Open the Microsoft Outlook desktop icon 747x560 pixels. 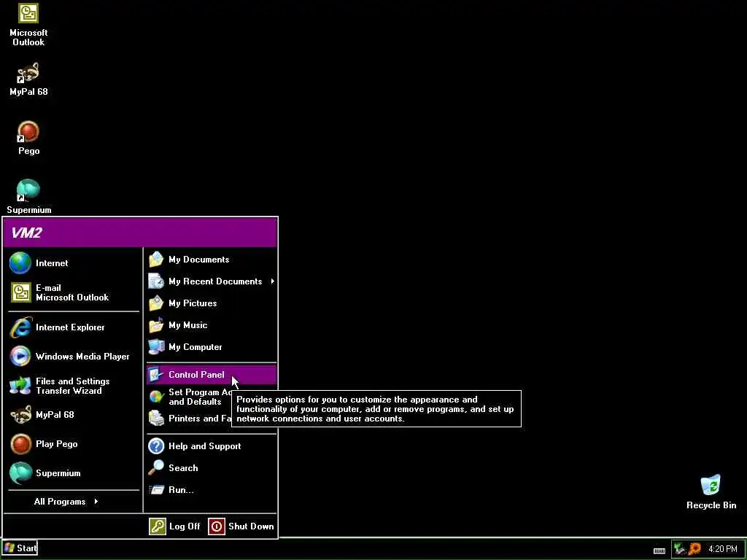28,24
